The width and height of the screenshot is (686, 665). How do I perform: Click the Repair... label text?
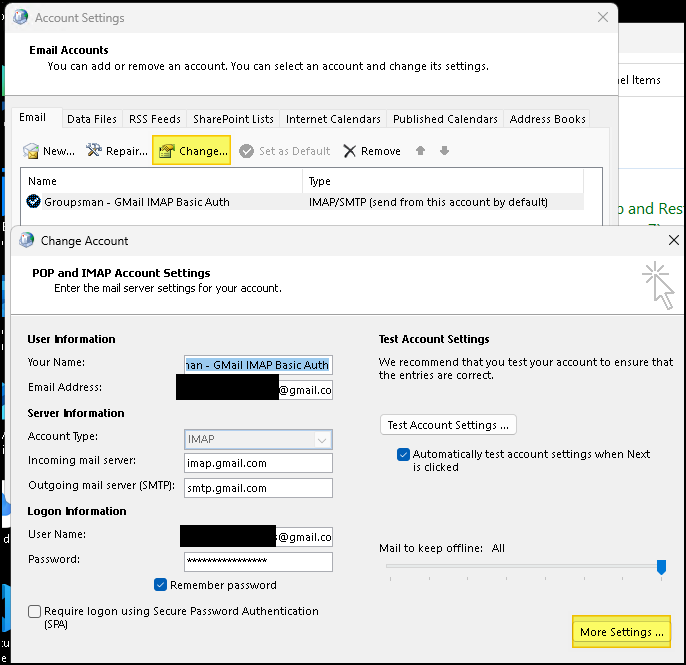(x=127, y=151)
